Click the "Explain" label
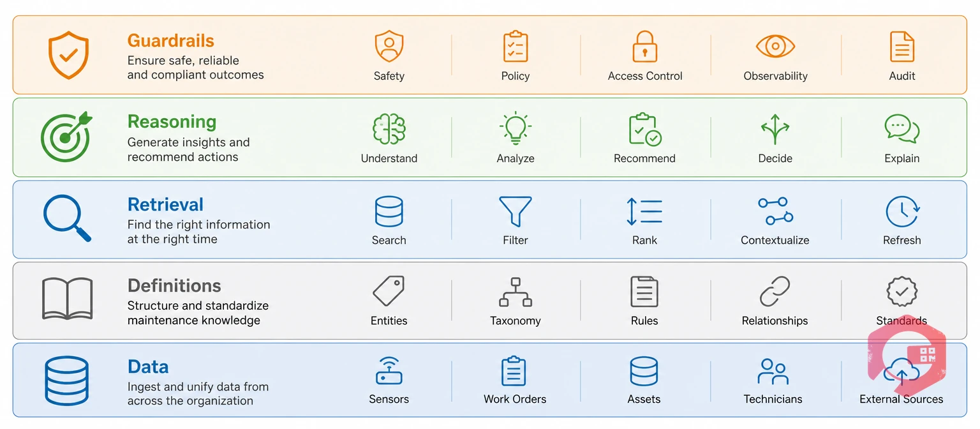980x429 pixels. click(902, 158)
